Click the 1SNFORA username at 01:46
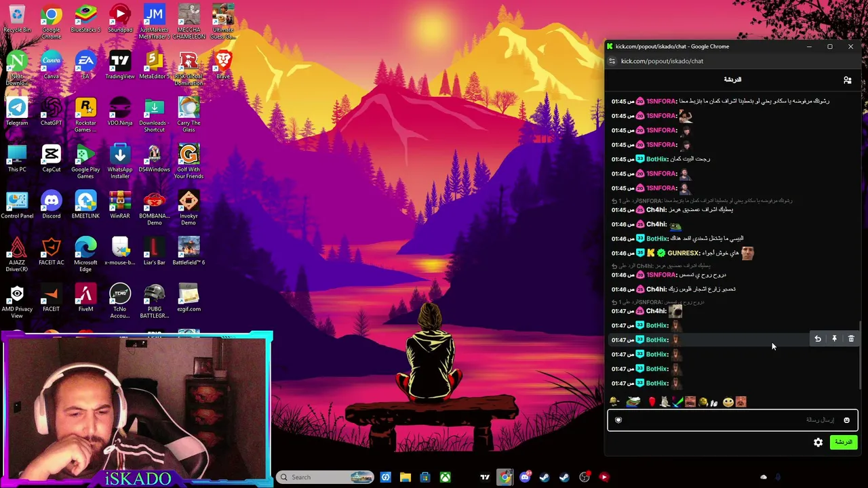The image size is (868, 488). [x=662, y=275]
